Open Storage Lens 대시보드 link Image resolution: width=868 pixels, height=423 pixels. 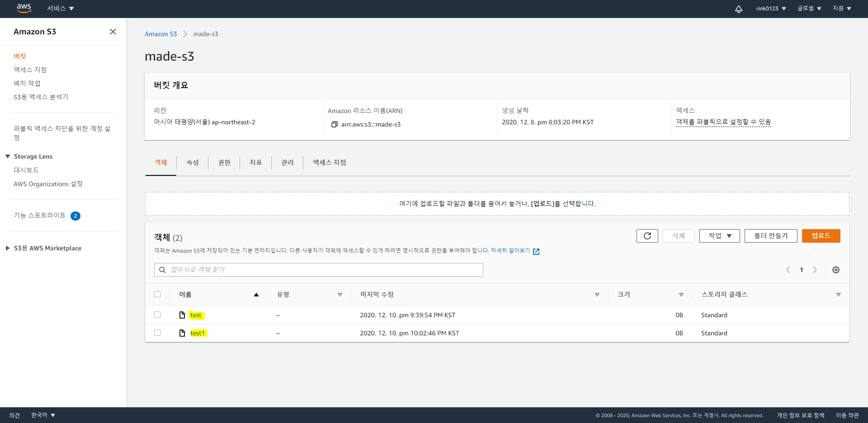(26, 170)
